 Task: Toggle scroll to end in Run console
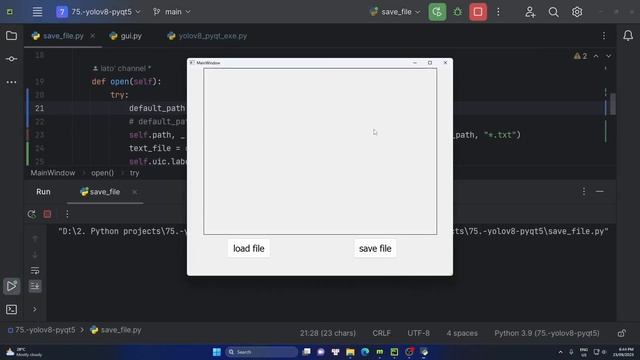tap(35, 286)
